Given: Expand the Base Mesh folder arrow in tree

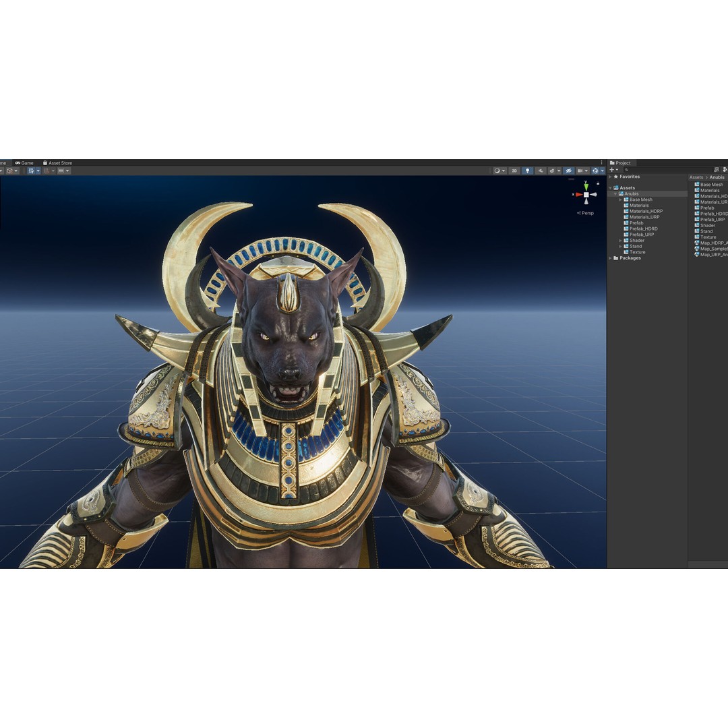Looking at the screenshot, I should 621,200.
